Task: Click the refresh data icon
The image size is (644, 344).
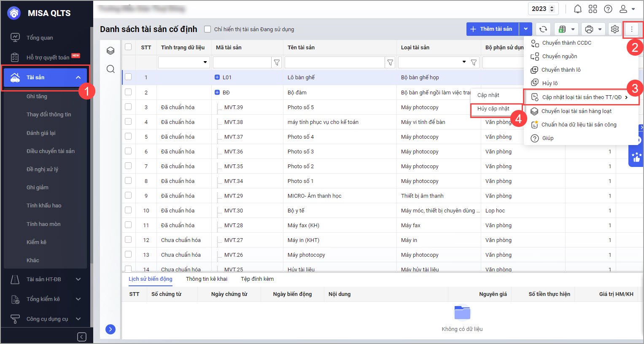Action: 543,29
